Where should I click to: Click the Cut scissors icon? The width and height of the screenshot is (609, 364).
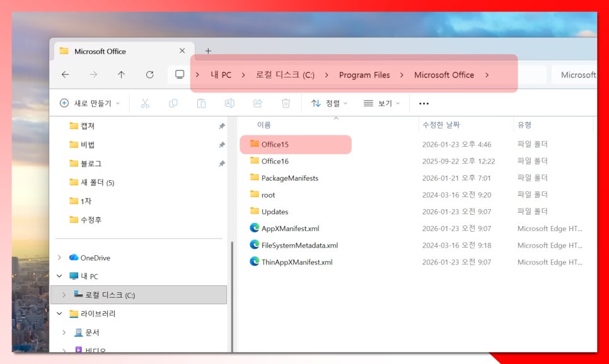(x=145, y=103)
